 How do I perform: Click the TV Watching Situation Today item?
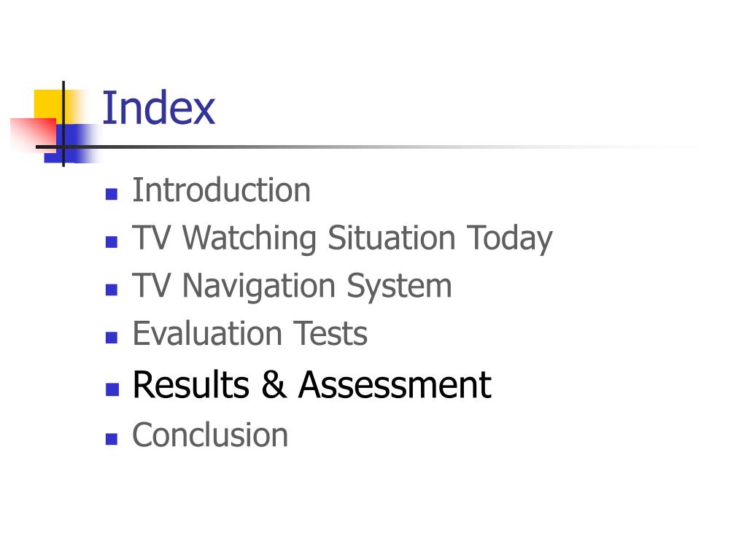[343, 238]
